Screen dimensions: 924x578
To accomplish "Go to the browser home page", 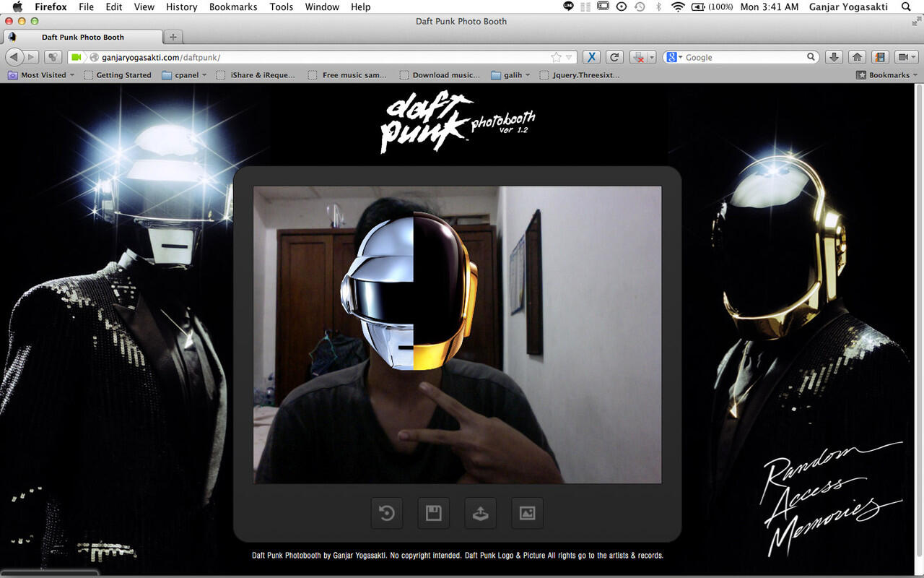I will (x=857, y=57).
